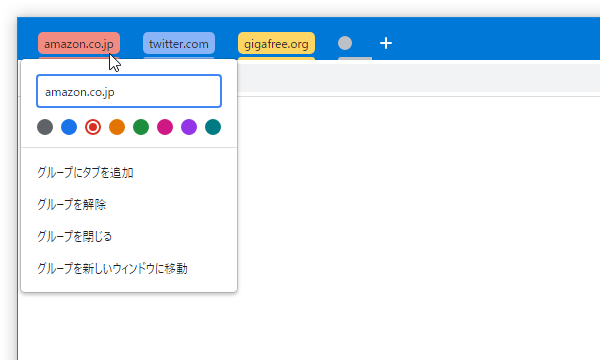Choose the blue group color
Viewport: 600px width, 360px height.
(69, 127)
